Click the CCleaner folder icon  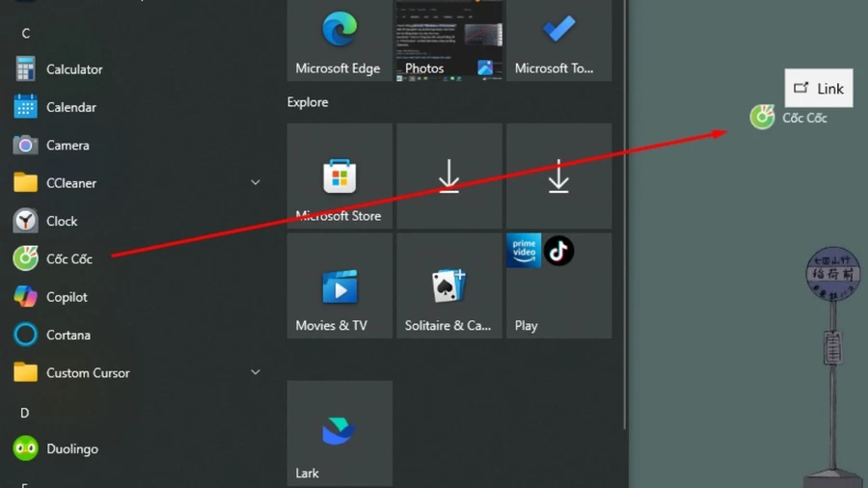[x=25, y=182]
